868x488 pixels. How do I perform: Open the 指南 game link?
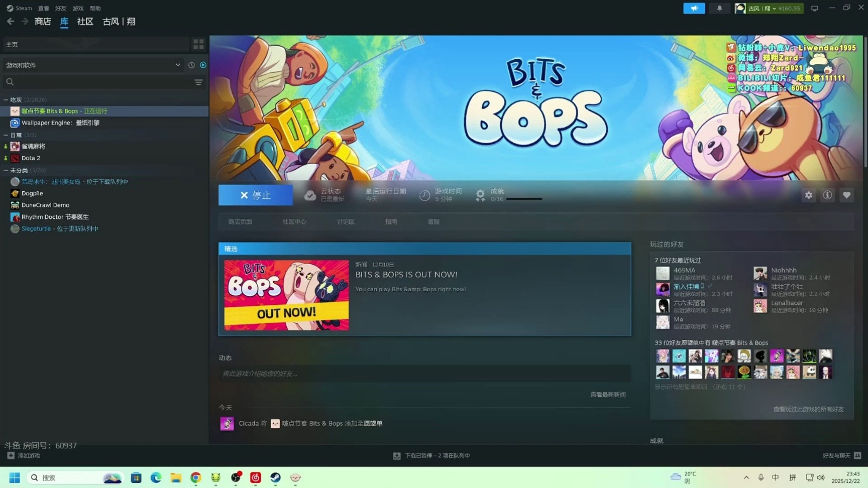point(391,222)
